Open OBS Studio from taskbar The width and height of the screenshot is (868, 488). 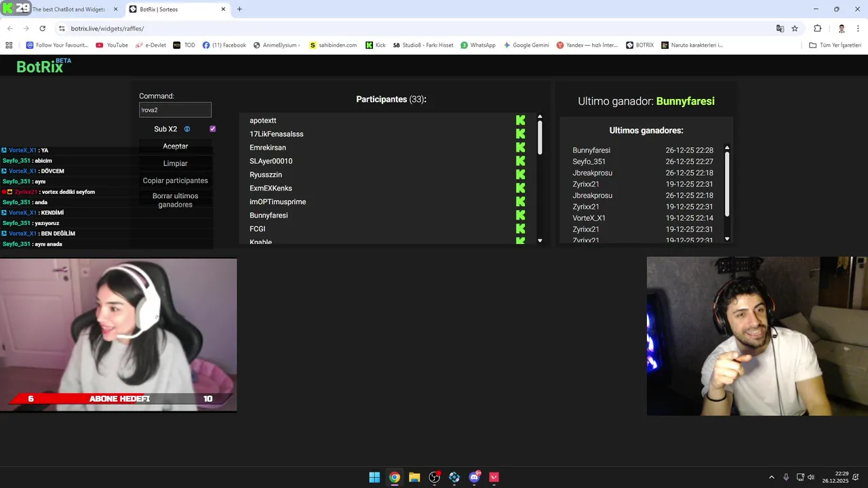(x=435, y=477)
